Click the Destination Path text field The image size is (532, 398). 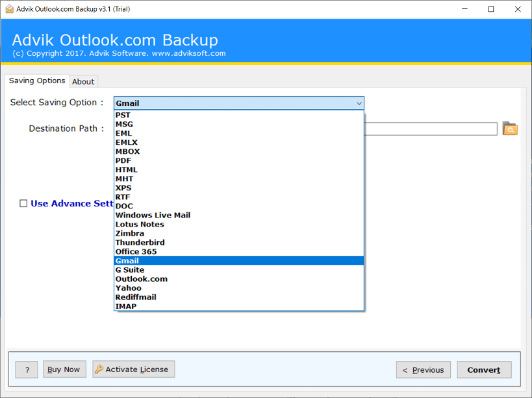click(430, 129)
